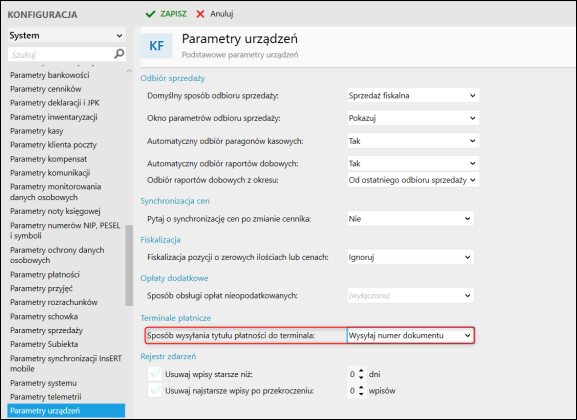Viewport: 577px width, 420px height.
Task: Click the search magnifier icon in sidebar
Action: click(x=119, y=54)
